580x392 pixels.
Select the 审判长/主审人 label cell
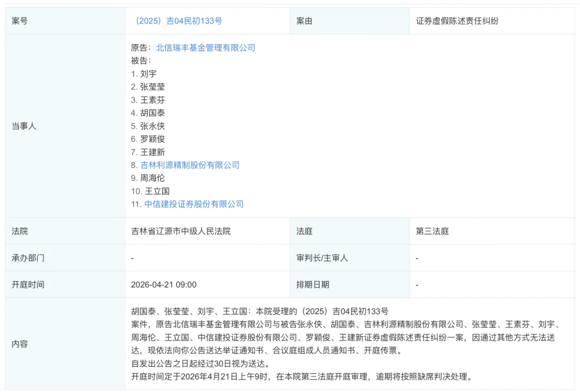[x=350, y=258]
